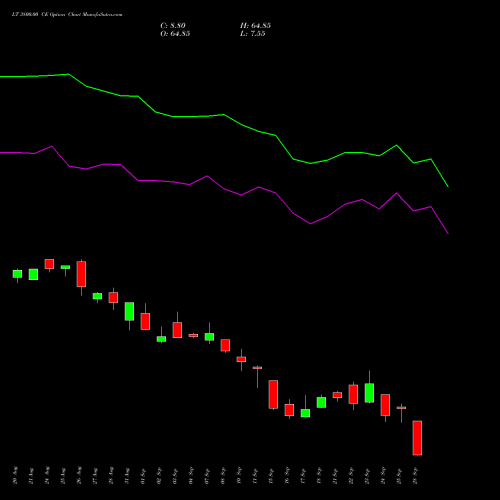Select the '21 Aug' date label
This screenshot has width=500, height=500.
(31, 476)
